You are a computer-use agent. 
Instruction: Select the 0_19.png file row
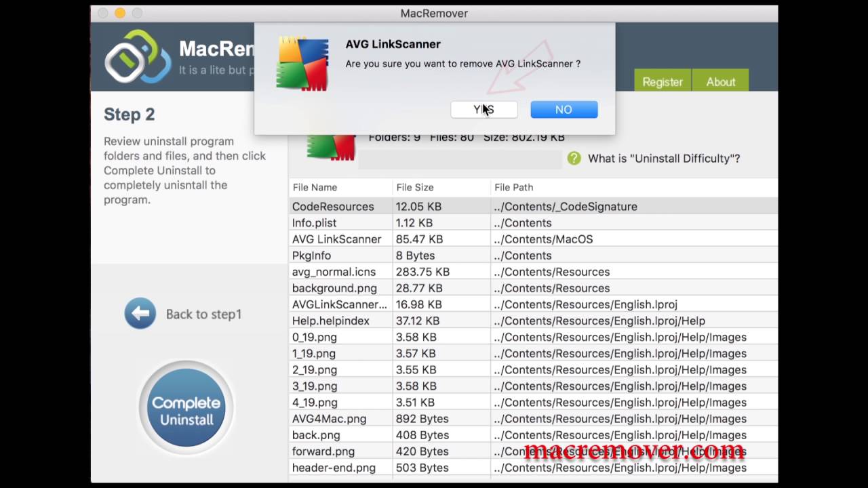(533, 337)
